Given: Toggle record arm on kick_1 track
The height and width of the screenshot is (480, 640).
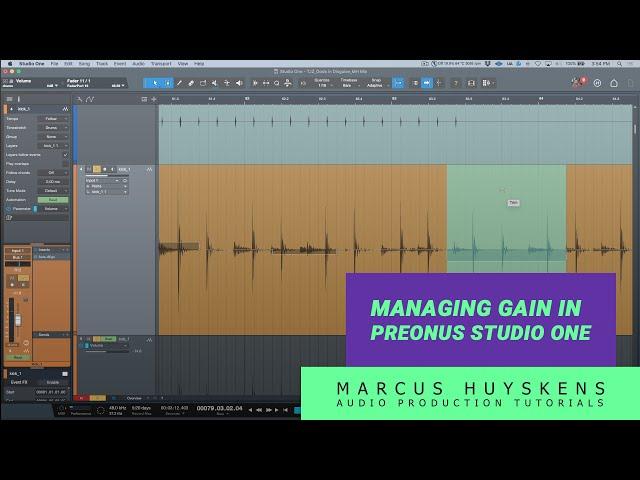Looking at the screenshot, I should click(x=104, y=169).
